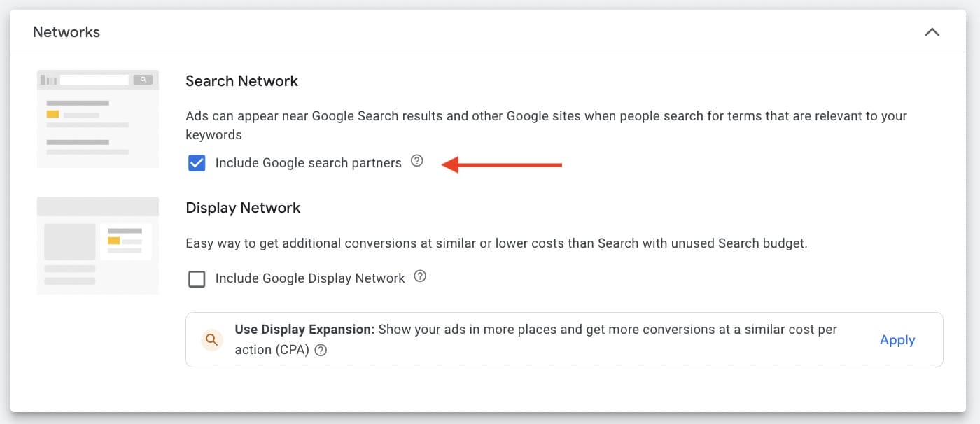Click the Display Network heading text
The width and height of the screenshot is (980, 424).
coord(243,207)
